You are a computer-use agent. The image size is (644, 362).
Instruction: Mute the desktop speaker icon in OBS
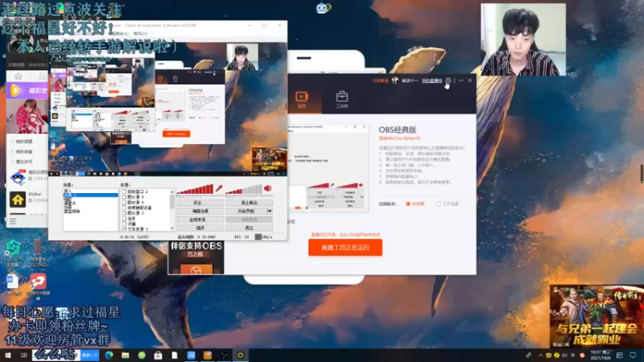(x=268, y=188)
